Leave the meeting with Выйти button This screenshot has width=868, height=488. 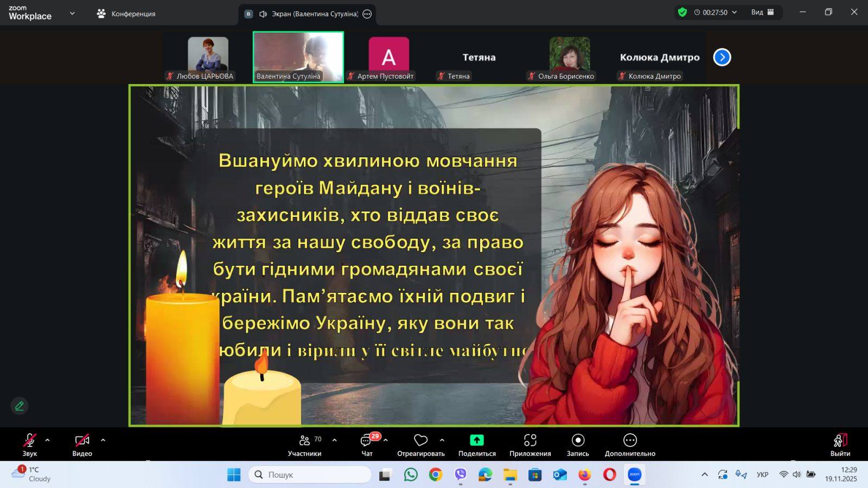(x=840, y=445)
